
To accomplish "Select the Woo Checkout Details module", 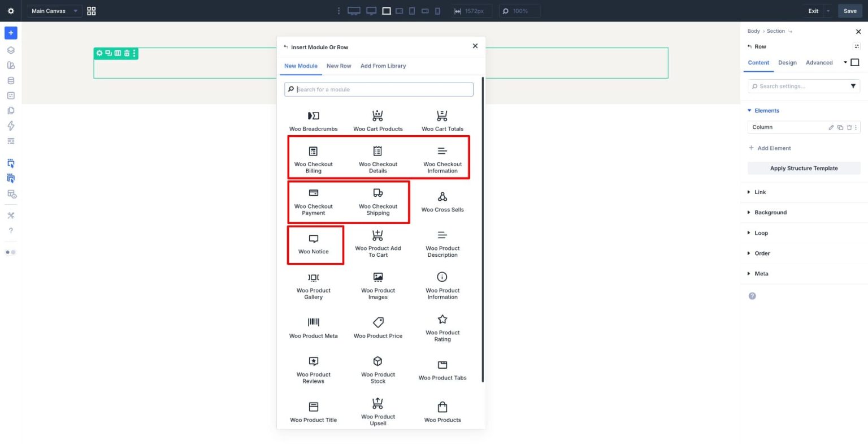I will (x=378, y=159).
